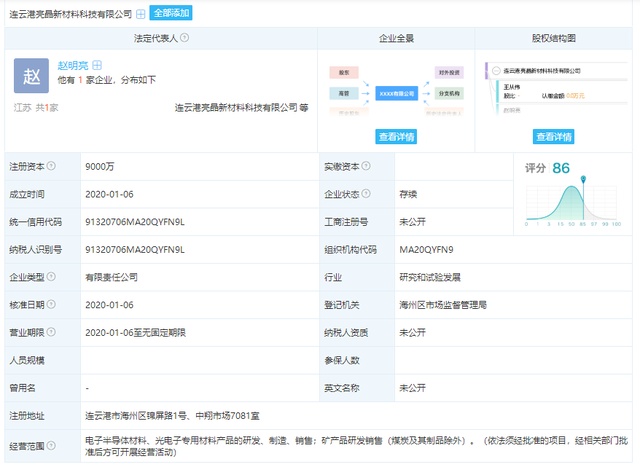The image size is (640, 467).
Task: Click the add icon beside the company name
Action: click(140, 14)
